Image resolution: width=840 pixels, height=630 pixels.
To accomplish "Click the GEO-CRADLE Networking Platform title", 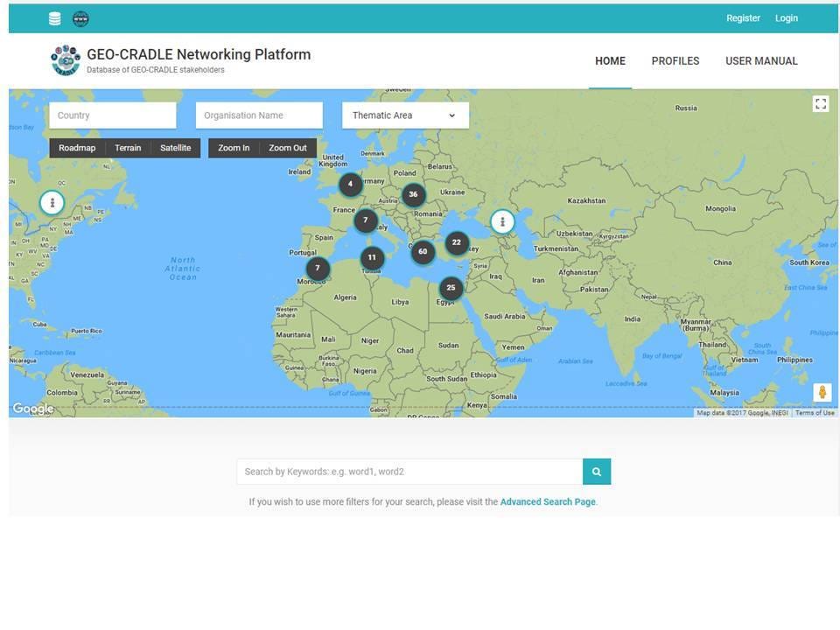I will (199, 54).
